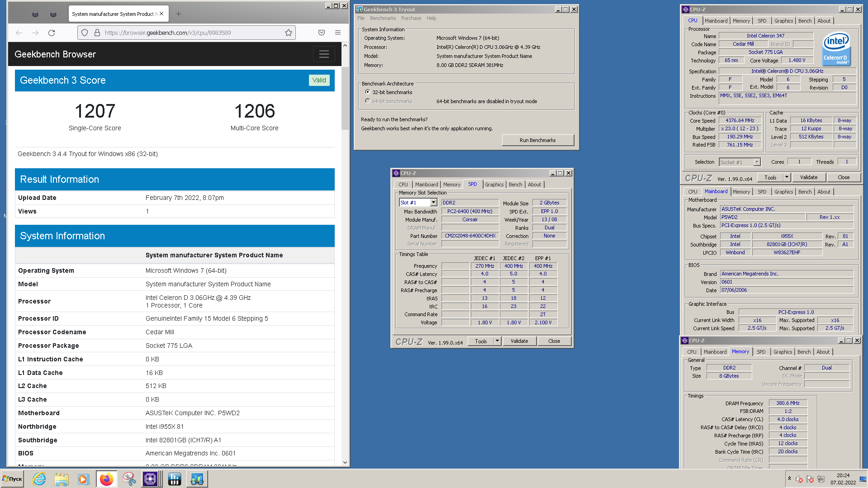Screen dimensions: 868x488
Task: Click the 1207 Single-Core Score
Action: pyautogui.click(x=95, y=111)
